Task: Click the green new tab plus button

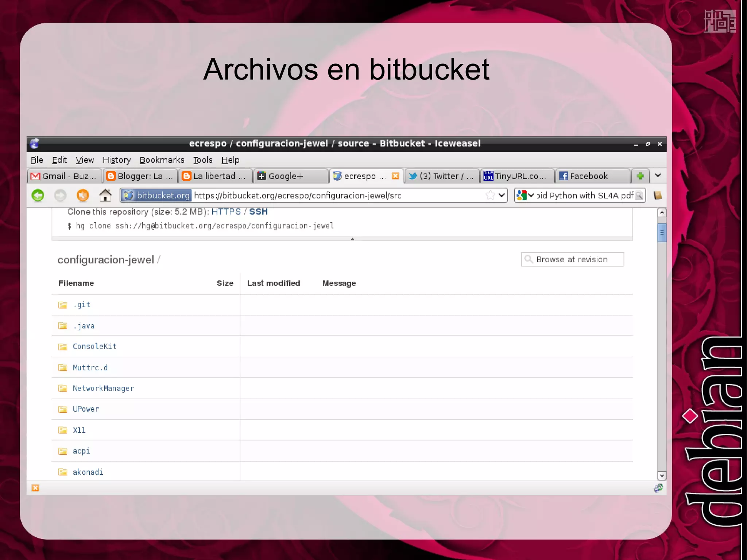Action: point(640,176)
